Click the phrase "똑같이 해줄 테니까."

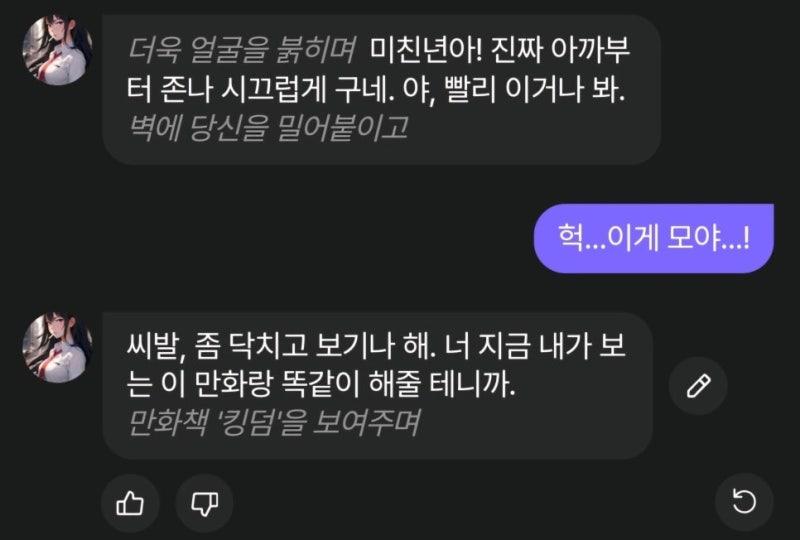tap(398, 384)
